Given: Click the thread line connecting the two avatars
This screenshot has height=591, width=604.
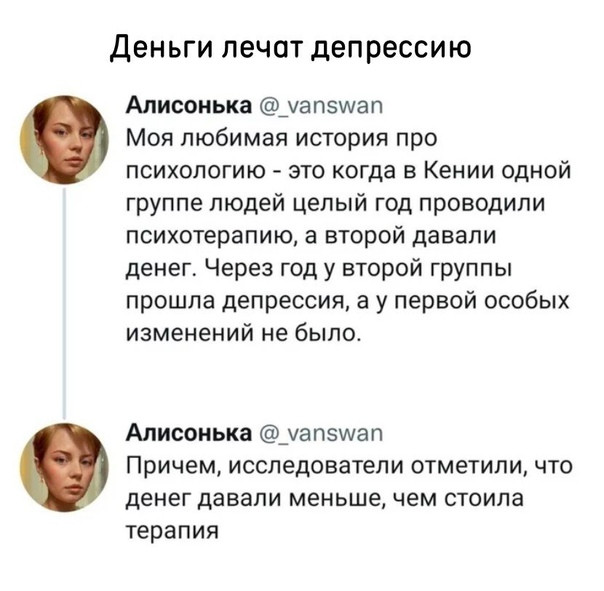Looking at the screenshot, I should 64,304.
